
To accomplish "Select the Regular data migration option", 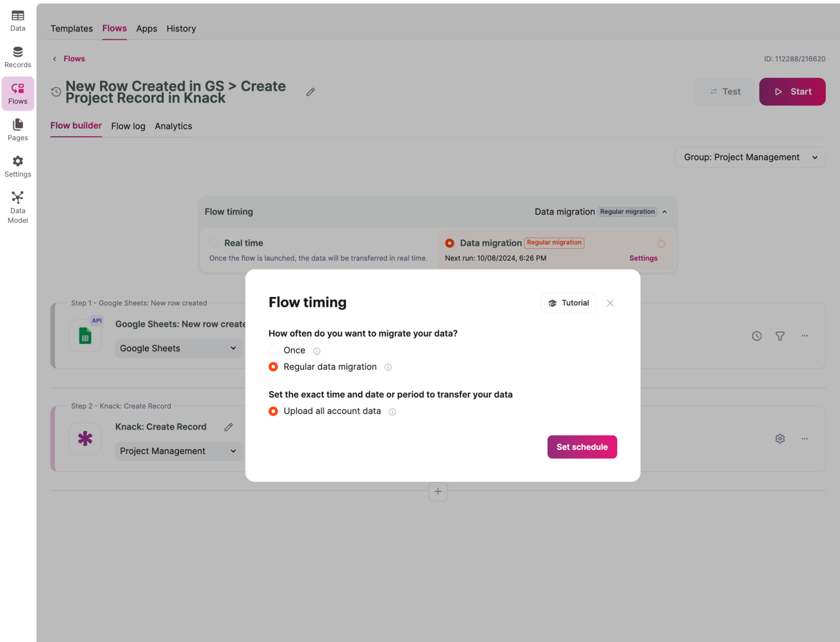I will click(273, 367).
